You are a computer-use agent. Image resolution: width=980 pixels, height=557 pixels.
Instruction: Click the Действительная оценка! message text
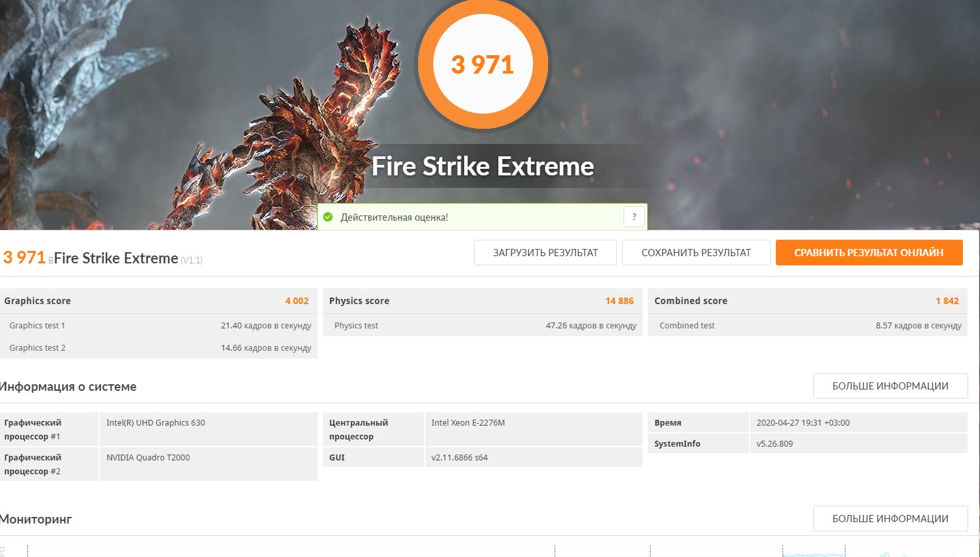coord(394,217)
